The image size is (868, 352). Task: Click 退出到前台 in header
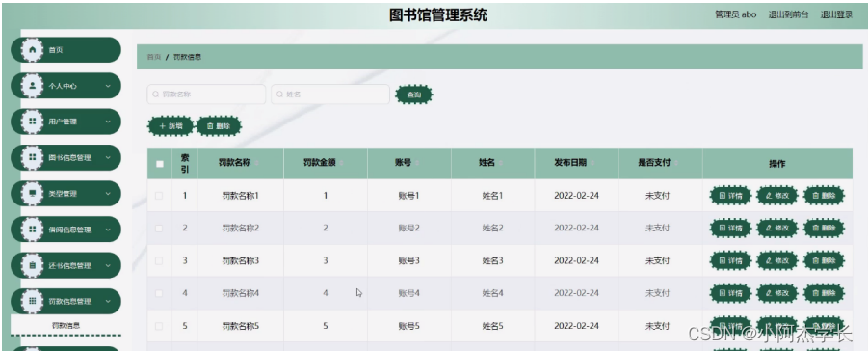pyautogui.click(x=788, y=15)
